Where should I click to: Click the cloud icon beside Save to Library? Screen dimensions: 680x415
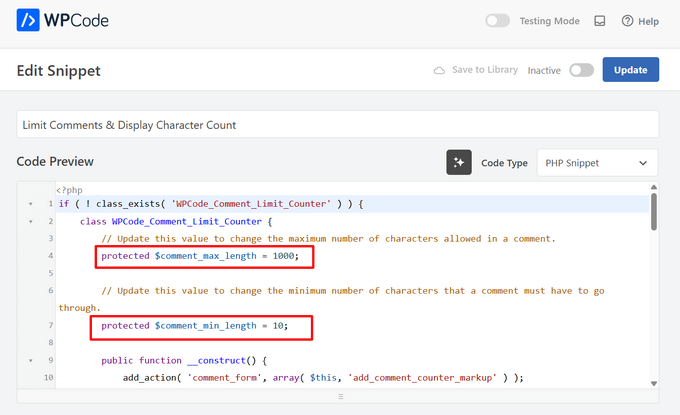[x=439, y=70]
